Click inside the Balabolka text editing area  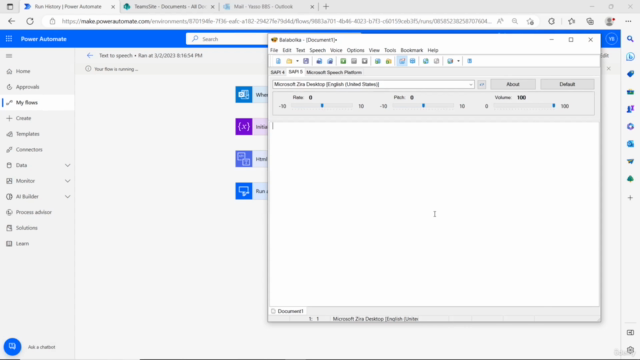coord(434,214)
